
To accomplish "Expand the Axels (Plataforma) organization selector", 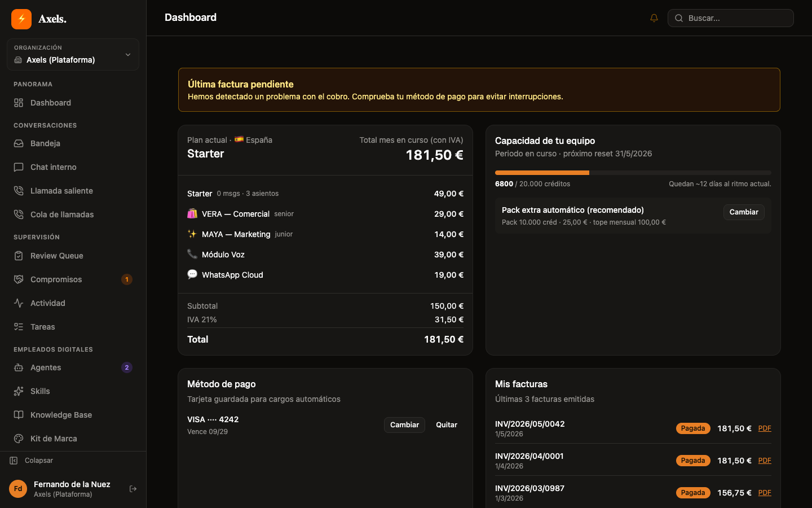I will coord(73,54).
